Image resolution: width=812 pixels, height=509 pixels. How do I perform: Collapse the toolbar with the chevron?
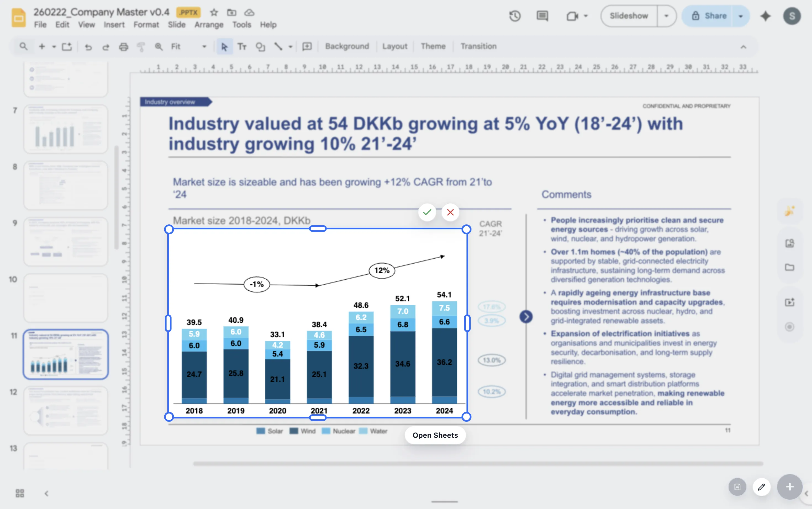(744, 47)
